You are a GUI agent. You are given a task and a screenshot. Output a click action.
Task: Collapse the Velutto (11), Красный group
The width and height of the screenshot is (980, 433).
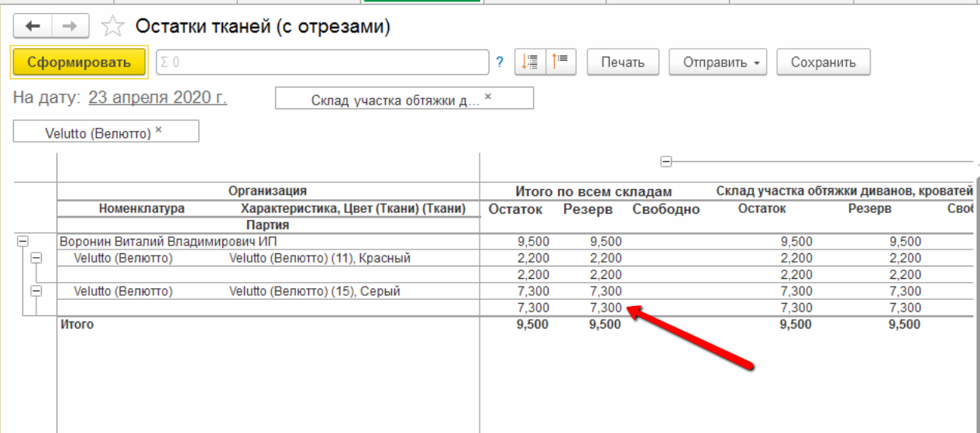tap(36, 258)
